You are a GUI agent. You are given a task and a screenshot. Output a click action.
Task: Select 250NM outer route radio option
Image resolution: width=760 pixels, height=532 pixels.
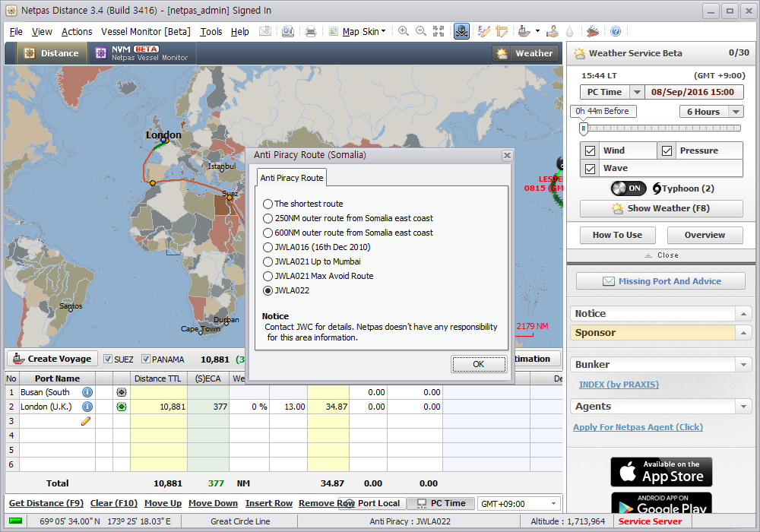(x=268, y=219)
